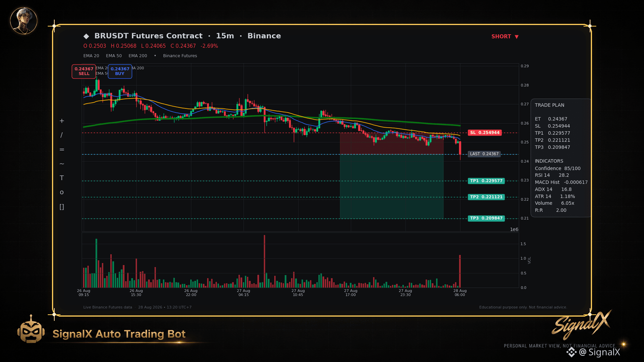Click the R:R 2.00 indicator row
644x362 pixels.
coord(551,210)
